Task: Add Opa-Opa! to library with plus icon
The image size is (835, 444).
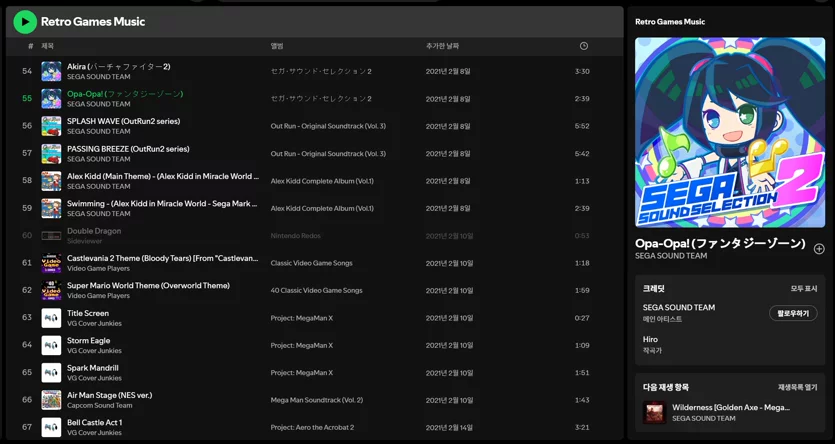Action: pos(819,249)
